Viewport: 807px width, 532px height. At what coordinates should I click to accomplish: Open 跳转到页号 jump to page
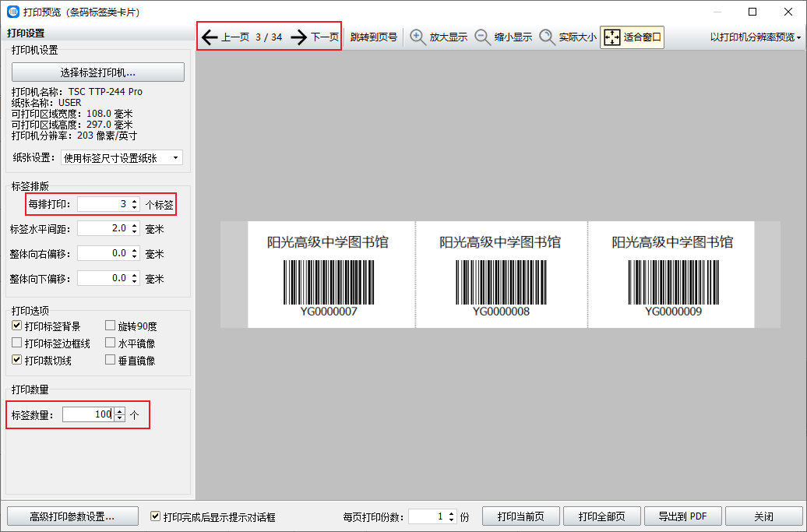(374, 37)
